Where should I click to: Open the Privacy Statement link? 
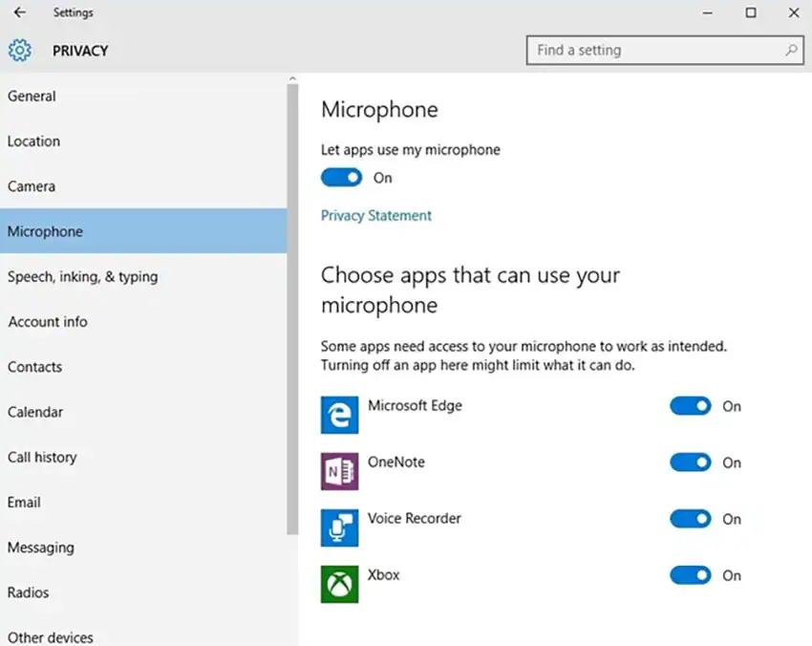(376, 216)
